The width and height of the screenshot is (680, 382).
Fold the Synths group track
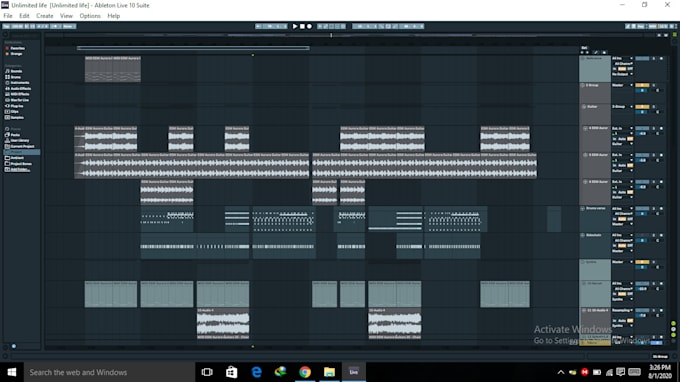point(583,262)
